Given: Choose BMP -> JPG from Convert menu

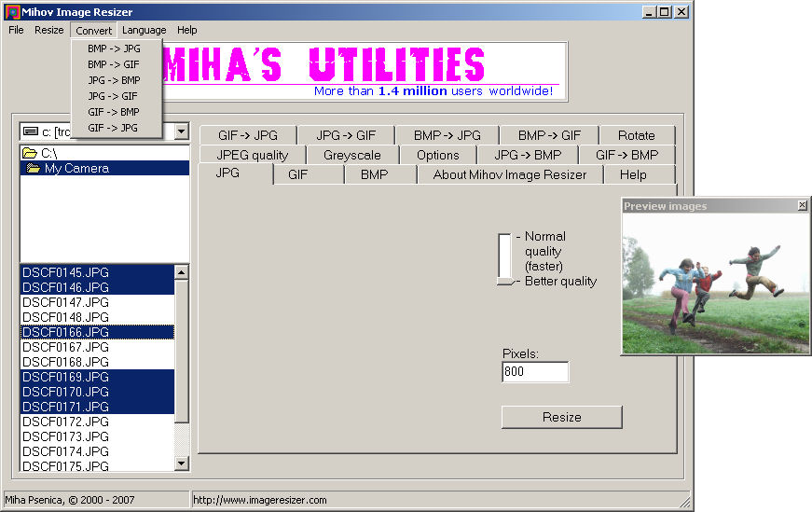Looking at the screenshot, I should [114, 48].
